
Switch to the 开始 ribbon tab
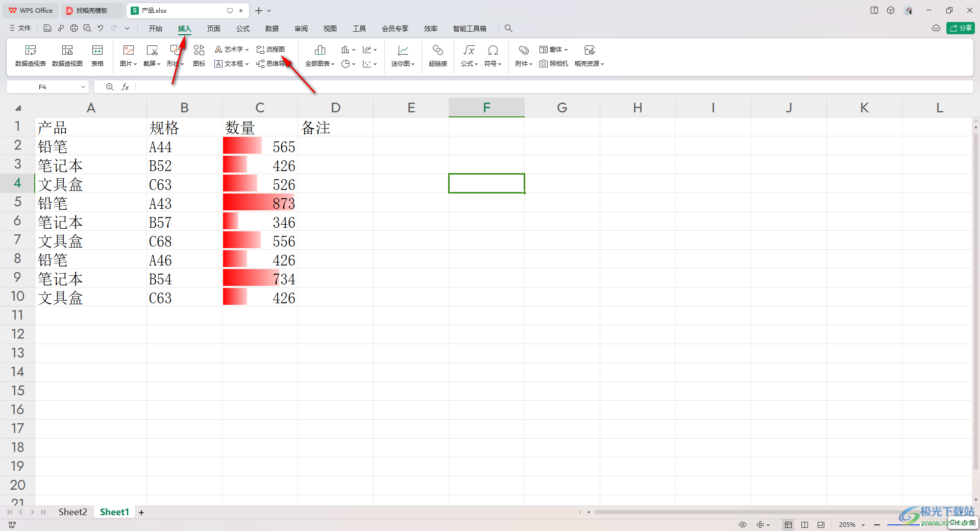click(156, 29)
